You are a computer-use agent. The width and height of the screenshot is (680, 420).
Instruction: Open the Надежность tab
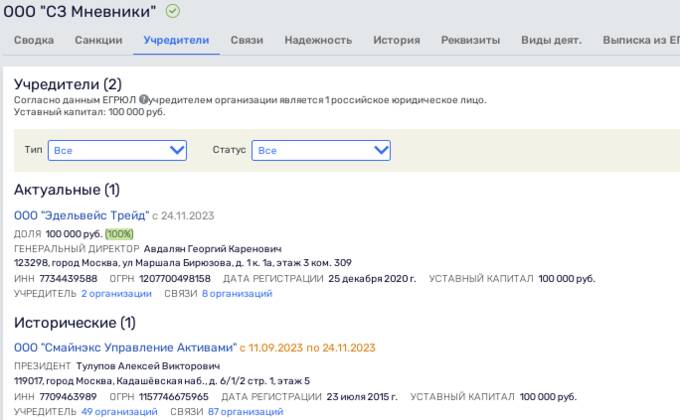(318, 40)
